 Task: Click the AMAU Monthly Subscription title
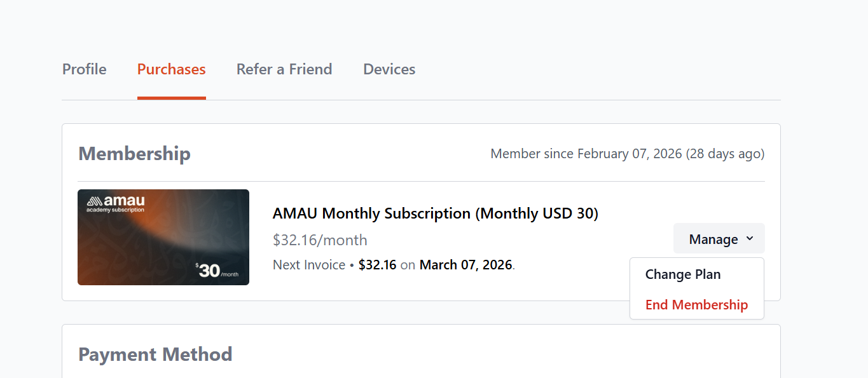point(436,213)
